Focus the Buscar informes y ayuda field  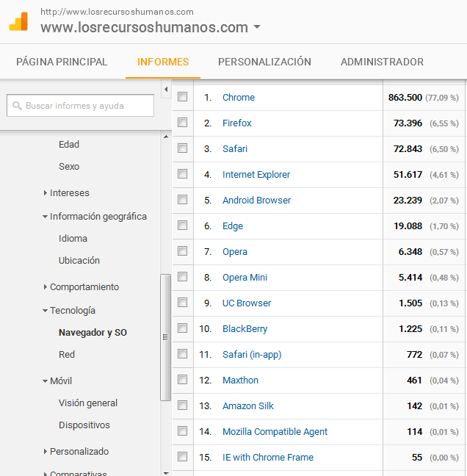click(81, 105)
